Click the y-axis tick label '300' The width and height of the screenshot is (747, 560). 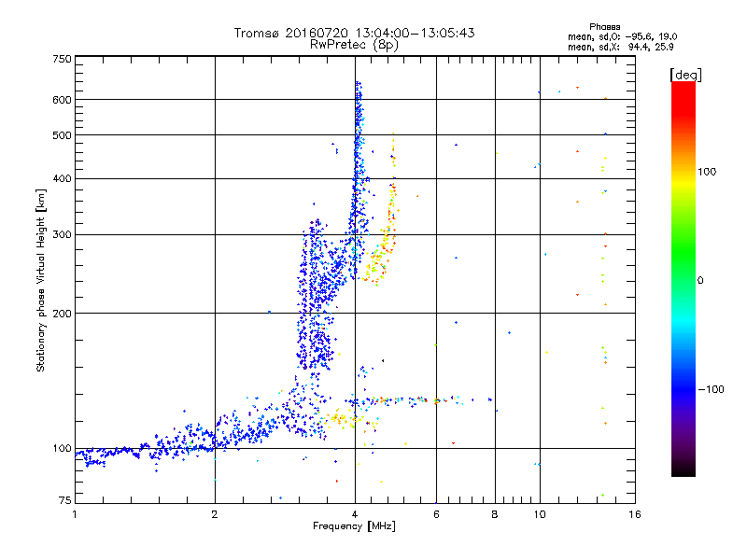click(x=62, y=234)
